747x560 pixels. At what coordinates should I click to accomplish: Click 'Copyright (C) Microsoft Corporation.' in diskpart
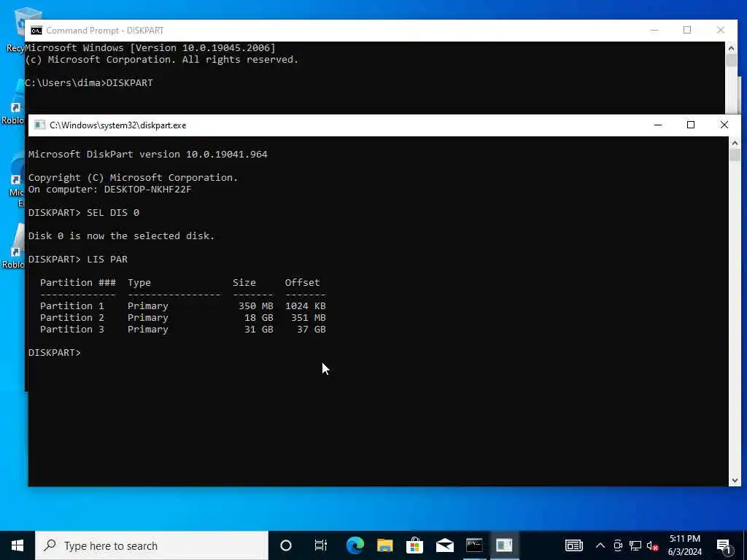click(133, 178)
